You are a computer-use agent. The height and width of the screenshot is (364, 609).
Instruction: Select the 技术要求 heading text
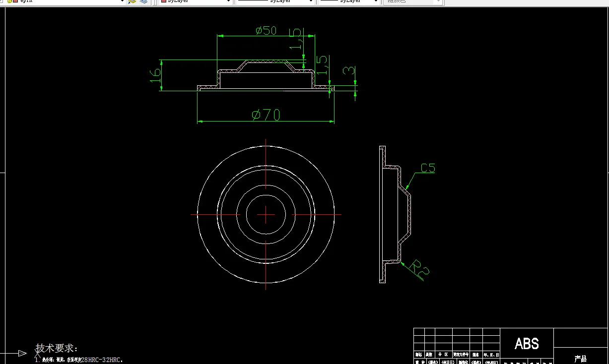coord(57,348)
